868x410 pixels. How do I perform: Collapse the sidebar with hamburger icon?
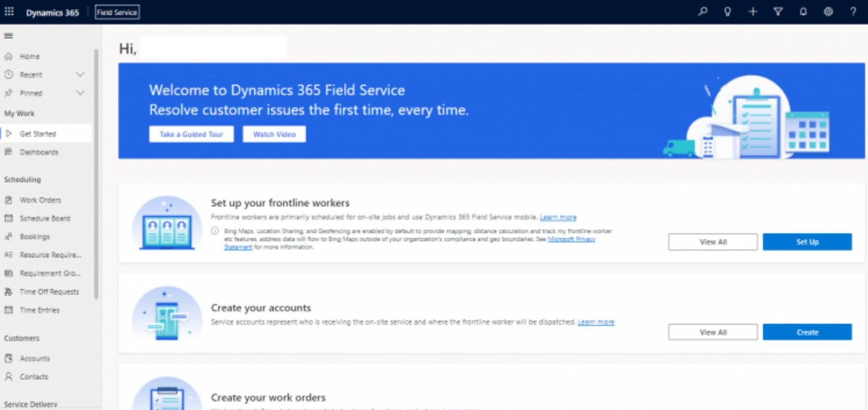8,35
